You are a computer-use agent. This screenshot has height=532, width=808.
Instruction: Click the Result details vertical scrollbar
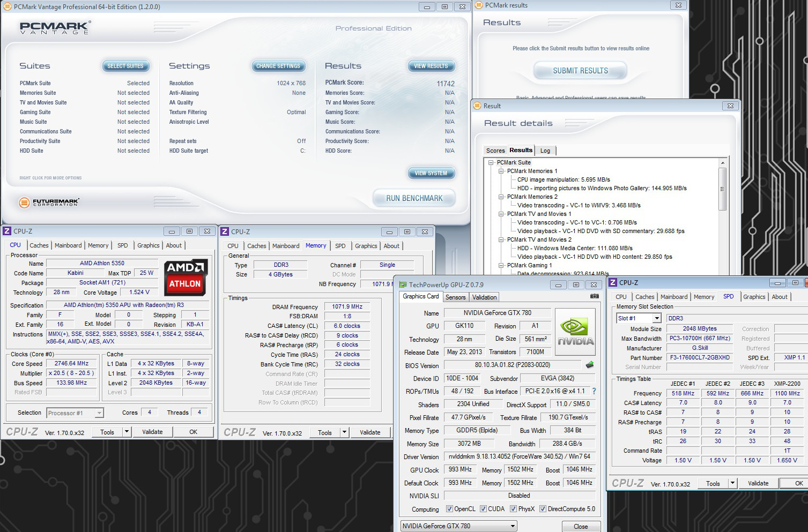point(722,190)
